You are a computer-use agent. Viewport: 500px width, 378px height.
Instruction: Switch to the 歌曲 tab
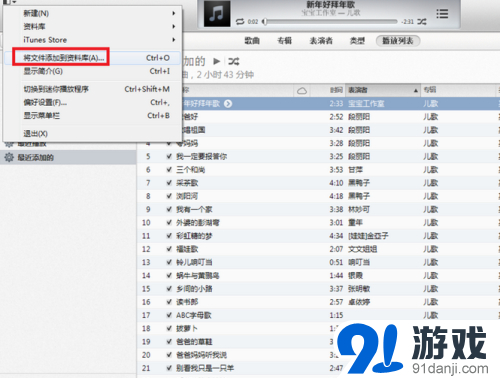pos(252,41)
